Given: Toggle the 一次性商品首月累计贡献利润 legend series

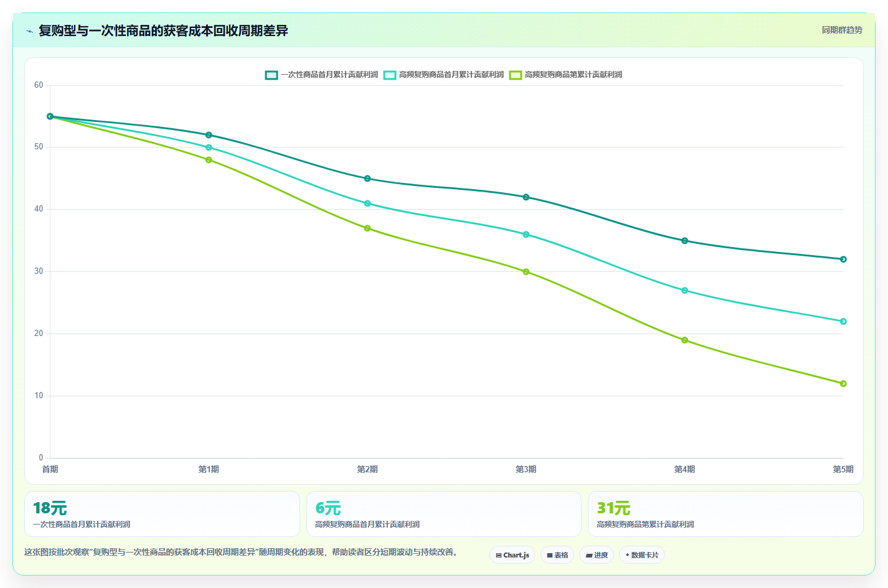Looking at the screenshot, I should (x=321, y=75).
